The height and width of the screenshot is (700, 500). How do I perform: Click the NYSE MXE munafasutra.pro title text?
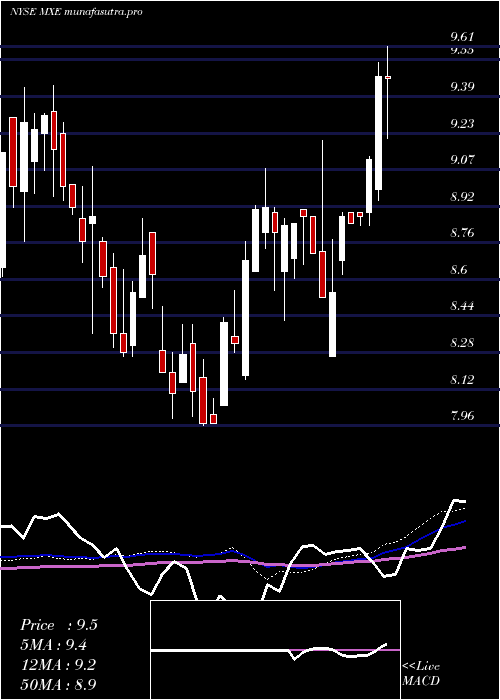coord(76,12)
